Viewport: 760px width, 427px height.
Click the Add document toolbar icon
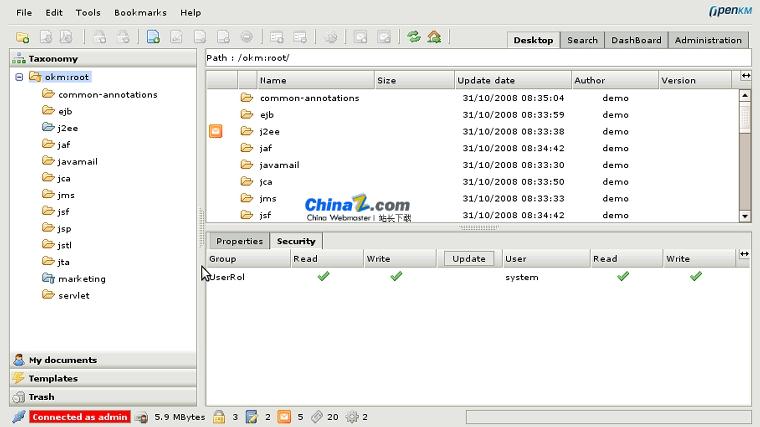153,37
